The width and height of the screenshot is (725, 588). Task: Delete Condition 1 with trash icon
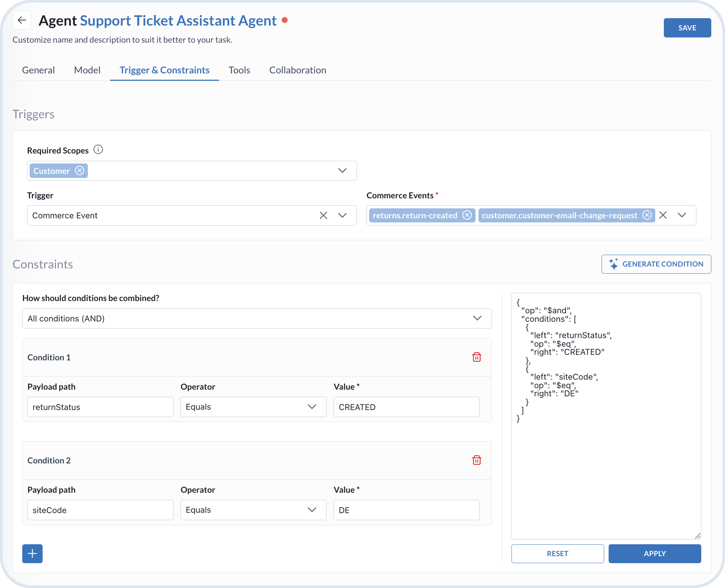(477, 357)
